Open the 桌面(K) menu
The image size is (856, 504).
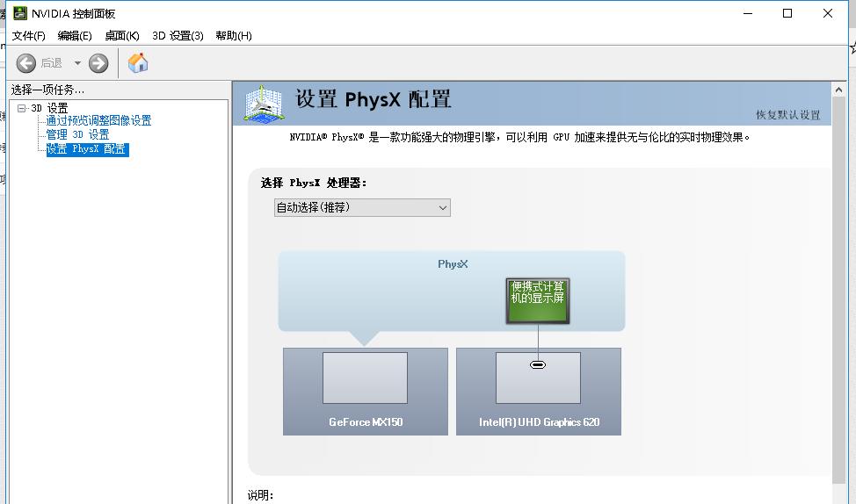(122, 35)
